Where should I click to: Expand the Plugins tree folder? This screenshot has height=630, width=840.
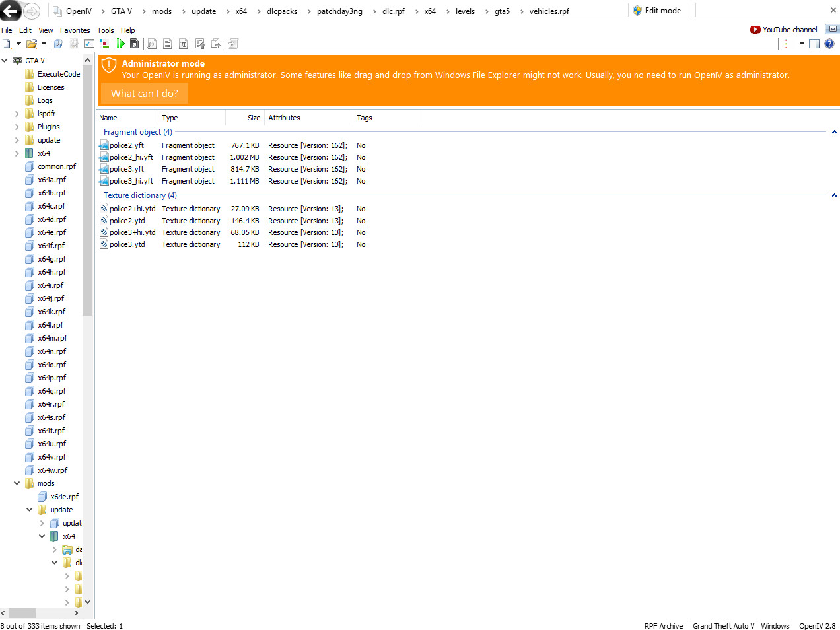pyautogui.click(x=17, y=127)
